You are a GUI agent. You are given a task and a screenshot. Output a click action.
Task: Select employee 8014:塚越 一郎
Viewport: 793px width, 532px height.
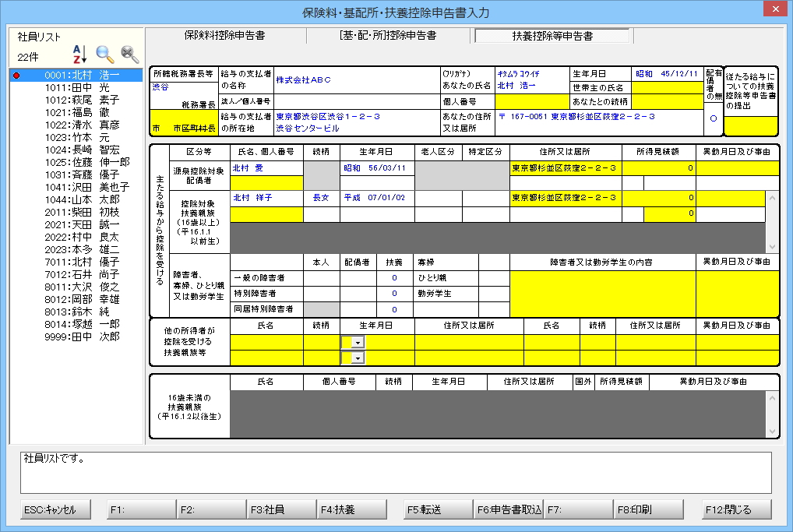click(76, 324)
